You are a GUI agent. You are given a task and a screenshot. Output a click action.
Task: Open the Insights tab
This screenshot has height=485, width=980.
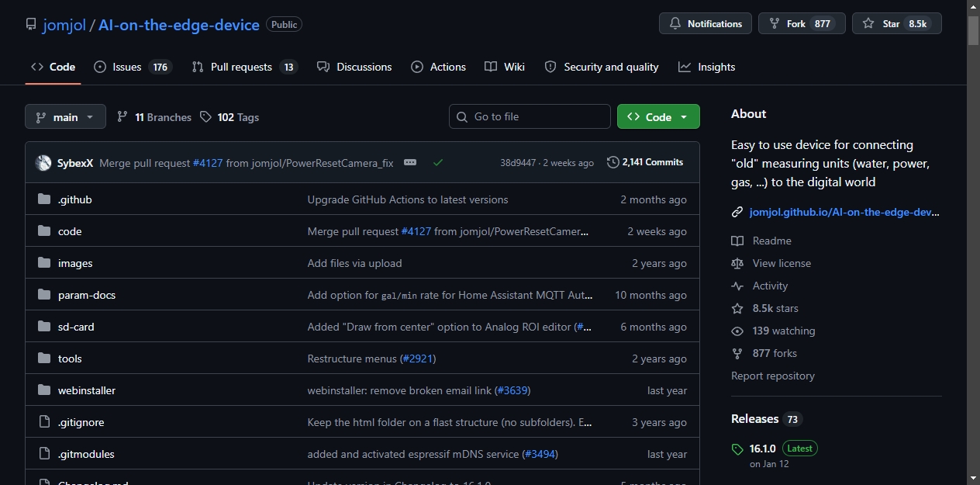tap(706, 67)
